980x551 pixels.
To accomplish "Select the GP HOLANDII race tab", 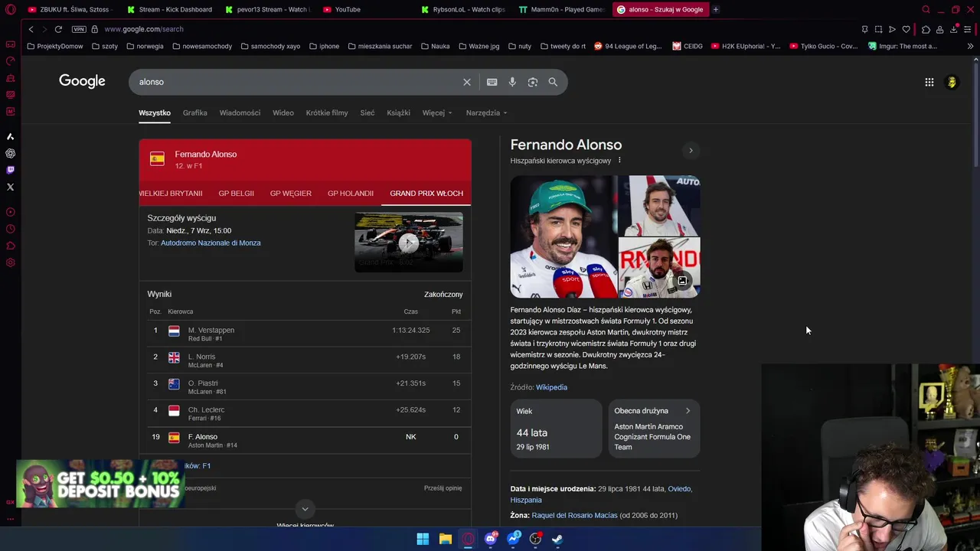I will click(351, 193).
